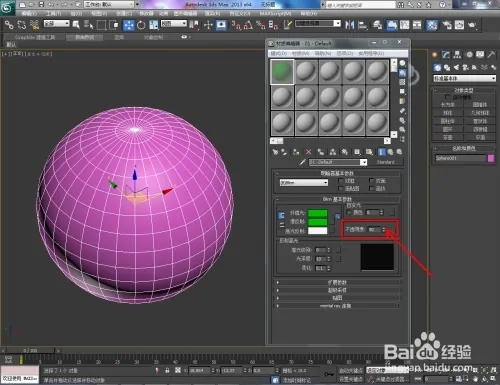Screen dimensions: 500x385
Task: Select the Cameras category icon
Action: [x=465, y=68]
